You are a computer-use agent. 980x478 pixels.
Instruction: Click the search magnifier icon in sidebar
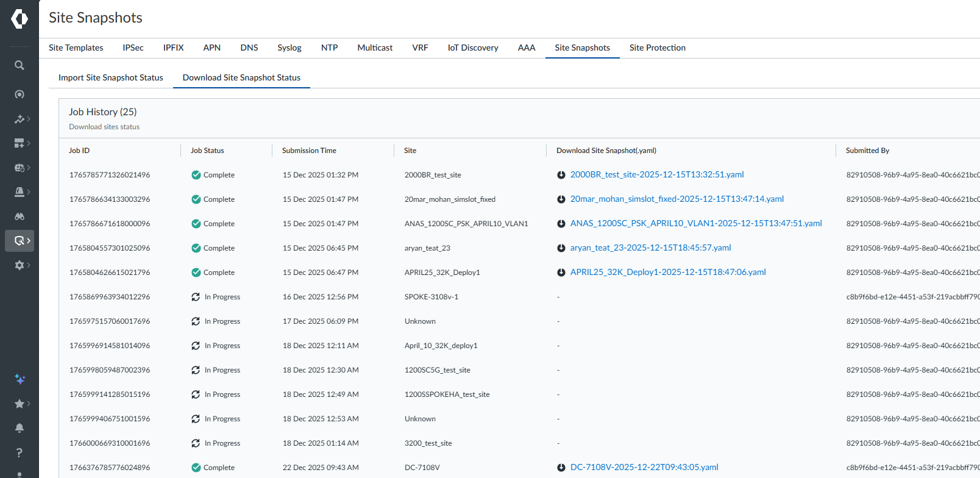(x=20, y=65)
